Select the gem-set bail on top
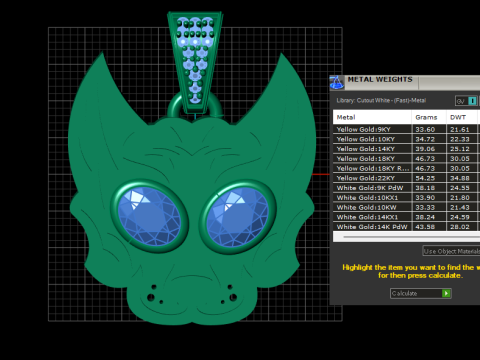The width and height of the screenshot is (480, 360). point(195,62)
